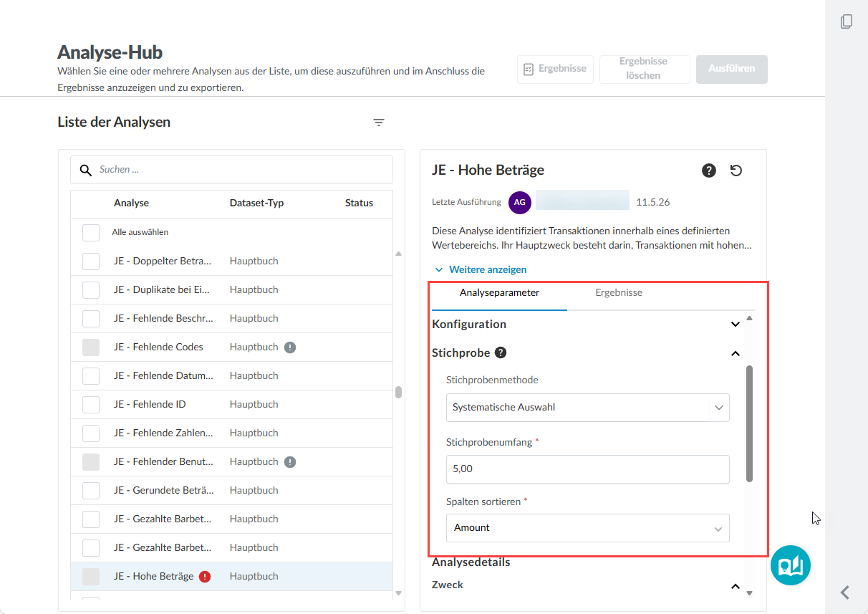This screenshot has height=614, width=868.
Task: Switch to the Ergebnisse tab
Action: [619, 293]
